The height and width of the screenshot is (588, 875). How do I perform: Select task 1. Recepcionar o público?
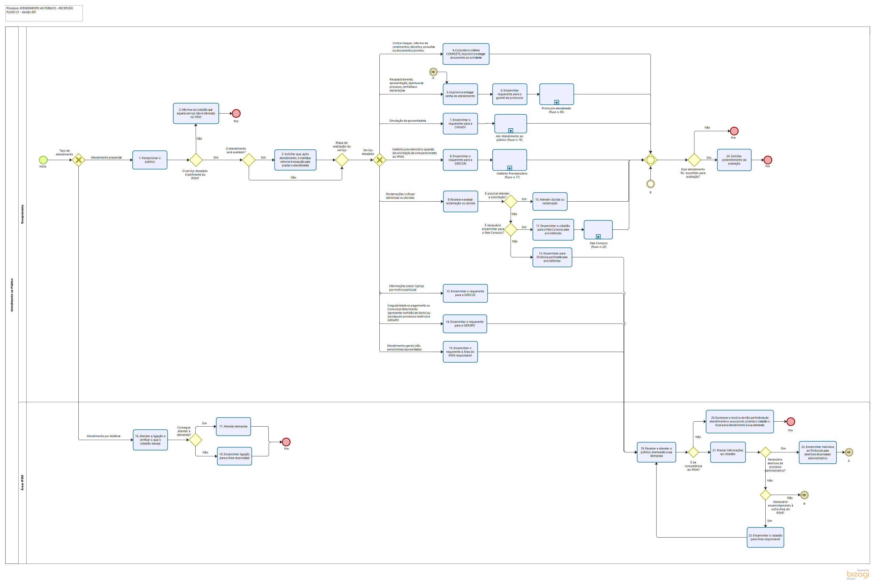[x=150, y=160]
